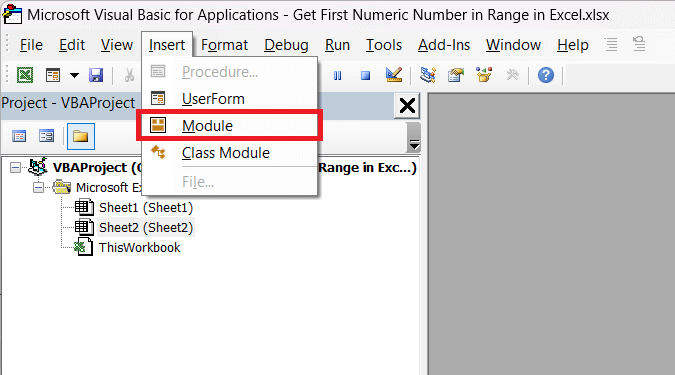This screenshot has height=375, width=675.
Task: Open Project Explorer toolbar icon
Action: click(428, 75)
